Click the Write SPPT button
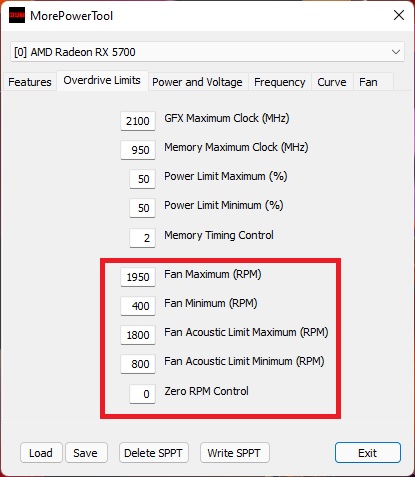Viewport: 415px width, 477px height. point(234,453)
